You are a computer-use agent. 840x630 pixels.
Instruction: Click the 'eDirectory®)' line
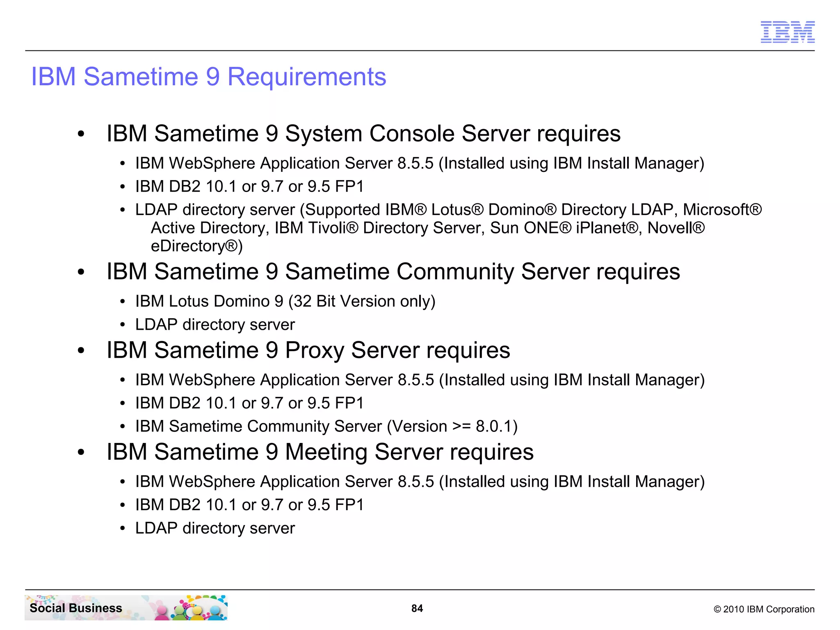(197, 246)
